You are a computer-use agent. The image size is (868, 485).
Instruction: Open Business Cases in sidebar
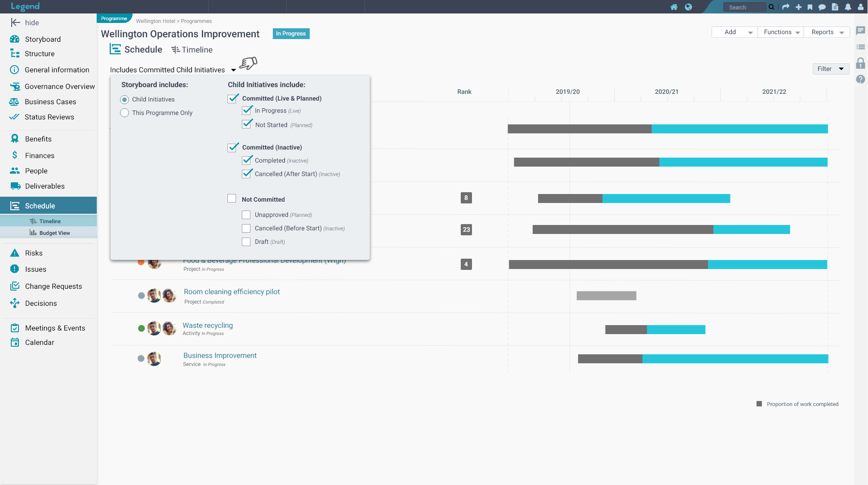tap(50, 101)
